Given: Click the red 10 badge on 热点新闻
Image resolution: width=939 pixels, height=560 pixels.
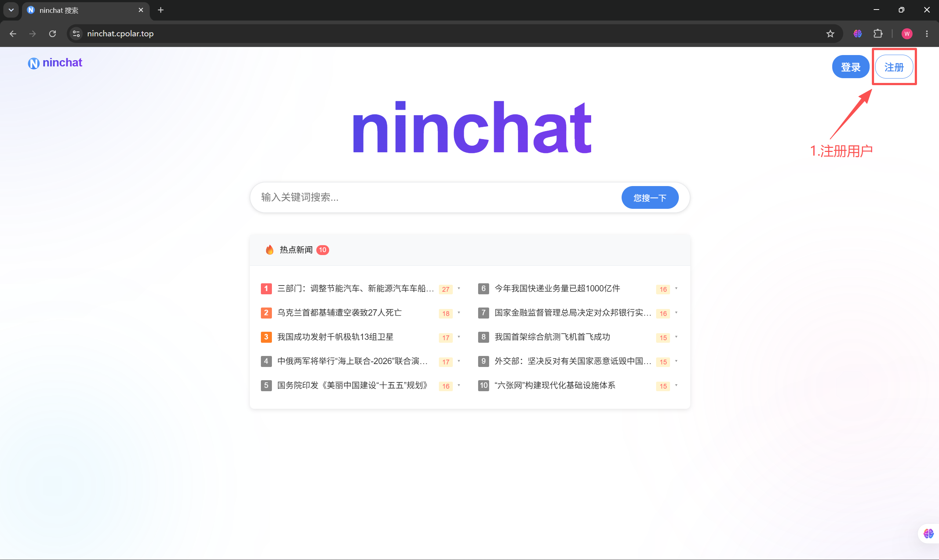Looking at the screenshot, I should tap(323, 250).
